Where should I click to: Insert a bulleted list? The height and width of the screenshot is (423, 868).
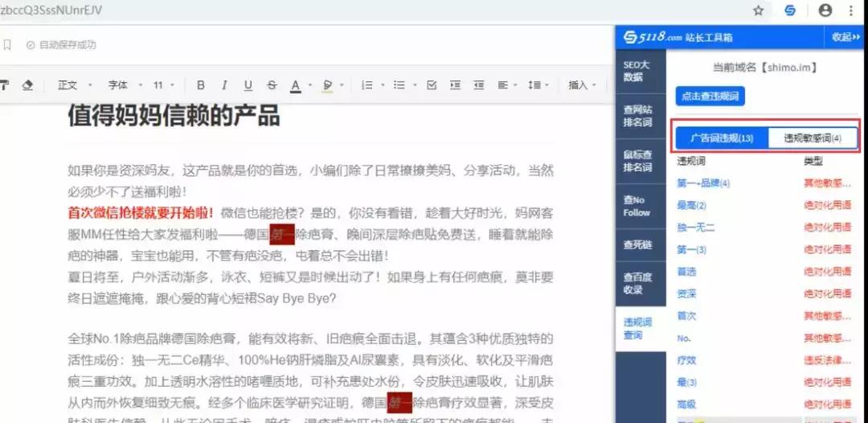pyautogui.click(x=399, y=85)
